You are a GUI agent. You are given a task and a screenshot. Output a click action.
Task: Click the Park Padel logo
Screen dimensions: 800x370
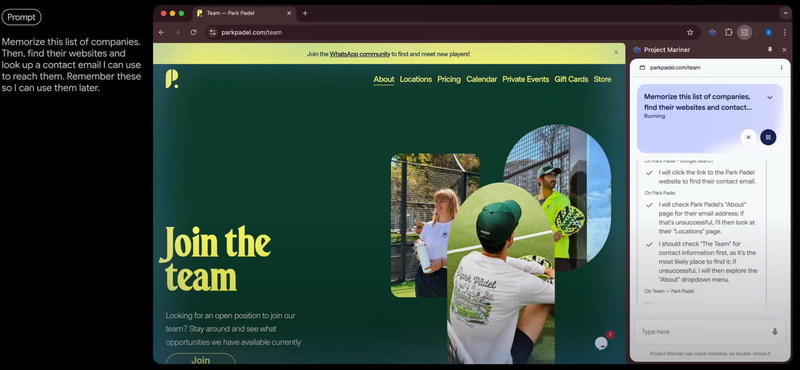[x=172, y=79]
